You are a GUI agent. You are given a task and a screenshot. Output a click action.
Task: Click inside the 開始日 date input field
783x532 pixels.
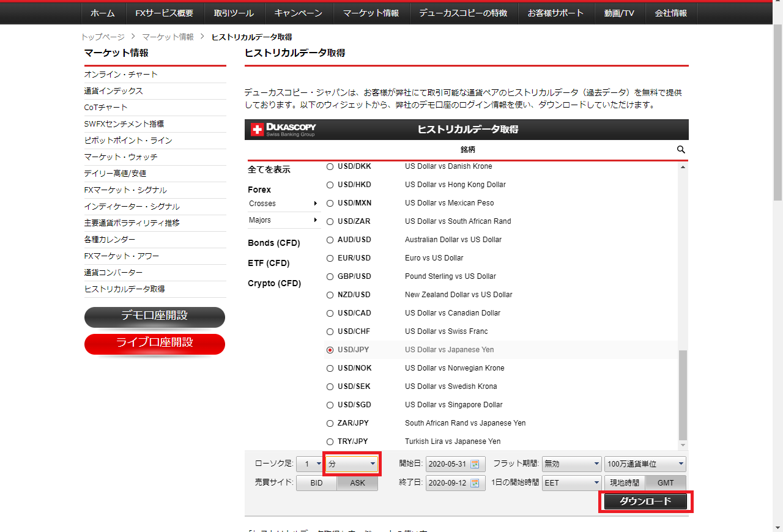click(450, 464)
